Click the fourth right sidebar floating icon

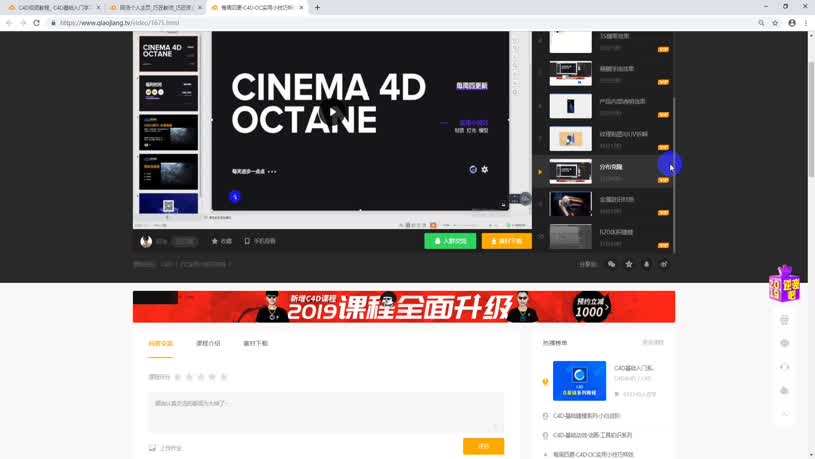(x=784, y=390)
